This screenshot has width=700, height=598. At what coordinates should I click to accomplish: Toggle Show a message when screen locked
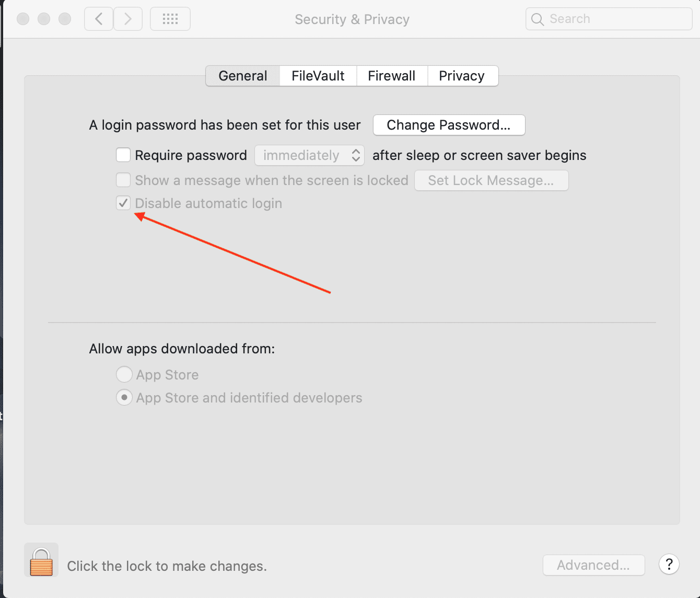point(123,180)
